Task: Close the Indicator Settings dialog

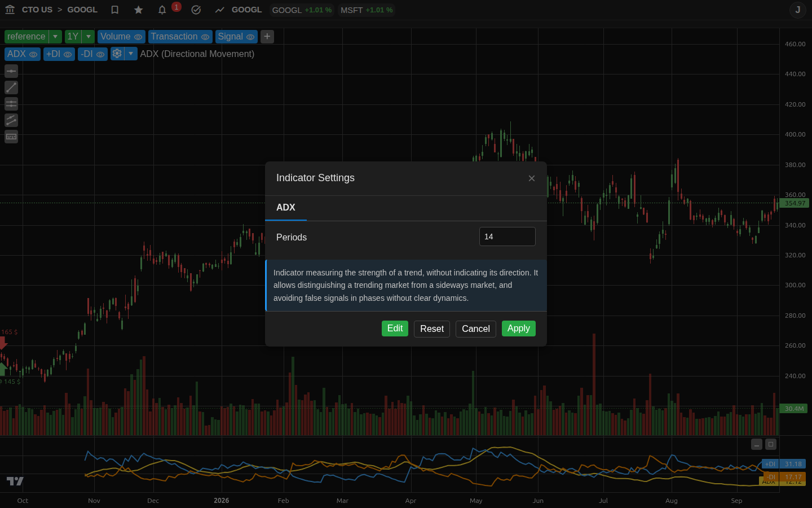Action: pyautogui.click(x=532, y=178)
